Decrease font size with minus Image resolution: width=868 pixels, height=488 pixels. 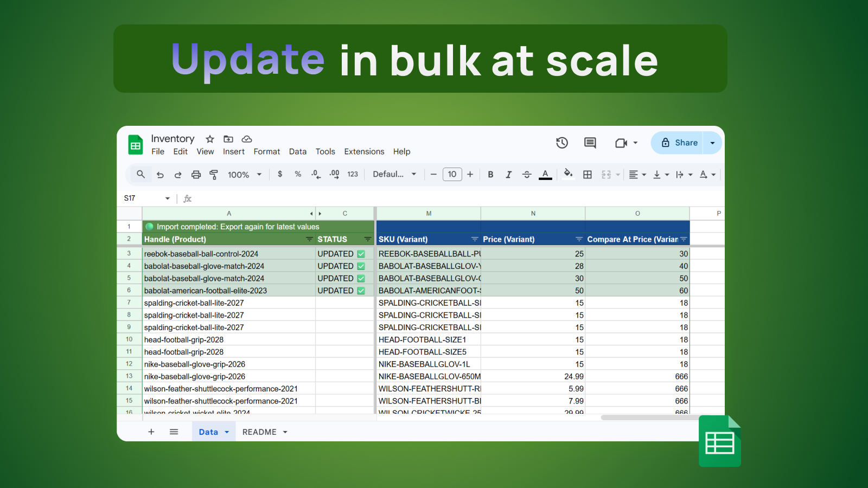pyautogui.click(x=433, y=174)
